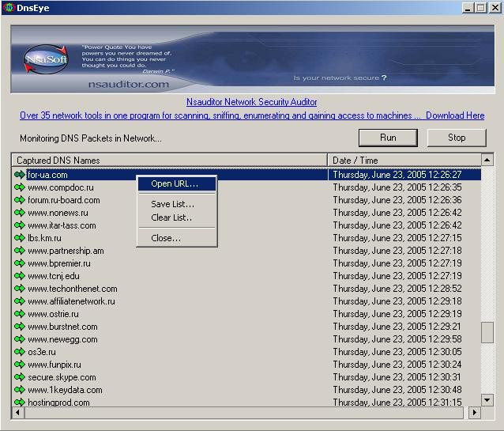Viewport: 504px width, 431px height.
Task: Click the green arrow icon beside www.ostrie.ru
Action: click(x=20, y=314)
